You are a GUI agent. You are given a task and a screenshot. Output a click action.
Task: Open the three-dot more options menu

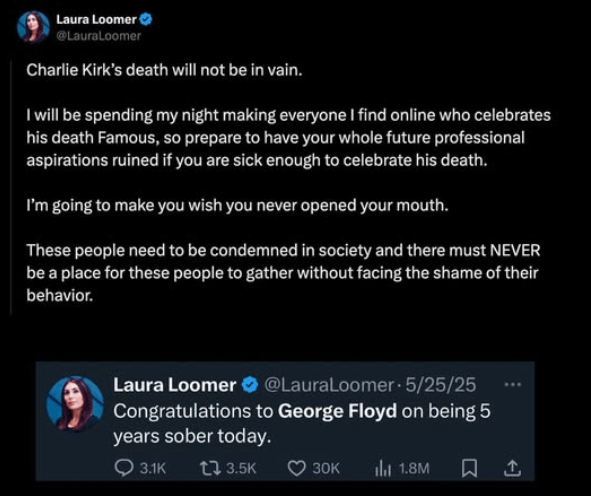point(513,385)
